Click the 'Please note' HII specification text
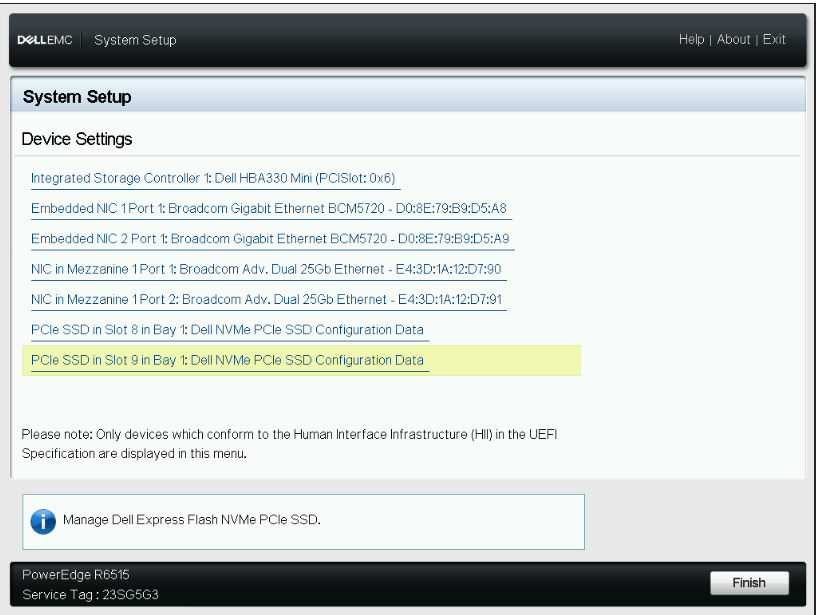816x615 pixels. (289, 444)
